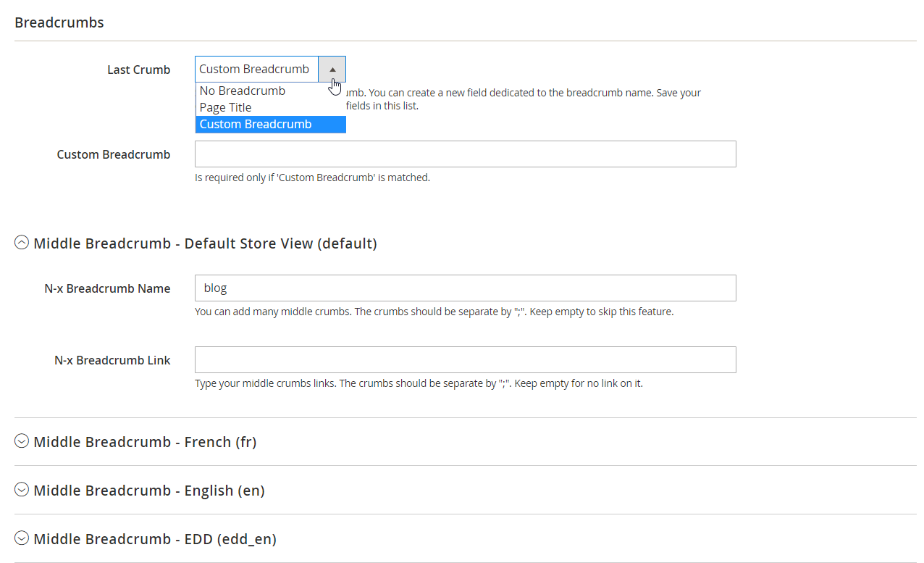The image size is (924, 563).
Task: Click the 'N-x Breadcrumb Link' label
Action: (112, 360)
